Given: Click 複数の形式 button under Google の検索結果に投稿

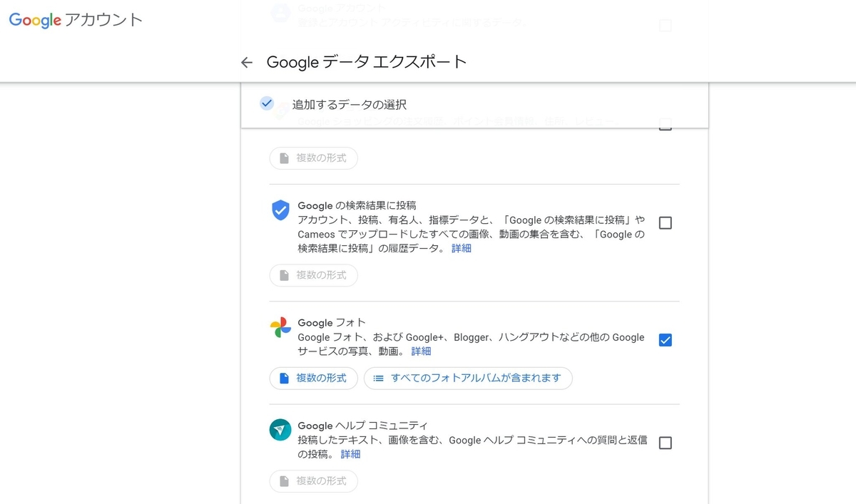Looking at the screenshot, I should tap(313, 275).
